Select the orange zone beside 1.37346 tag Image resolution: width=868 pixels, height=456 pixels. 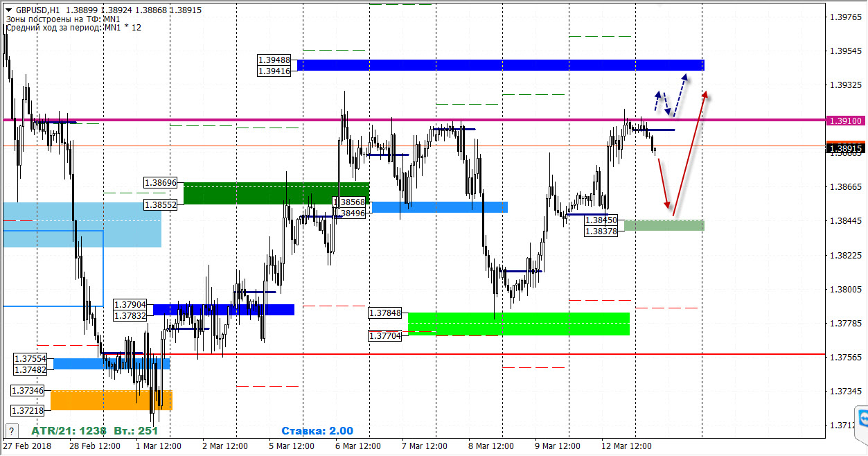coord(112,401)
